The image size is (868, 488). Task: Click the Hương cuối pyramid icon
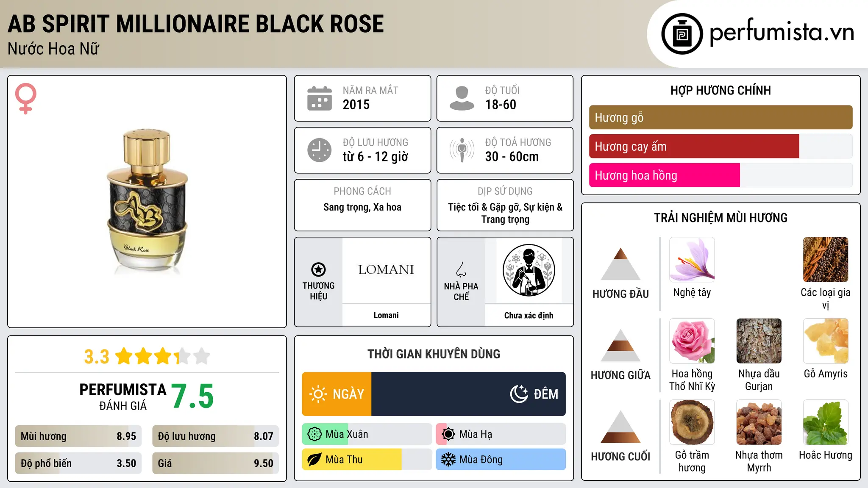tap(620, 427)
